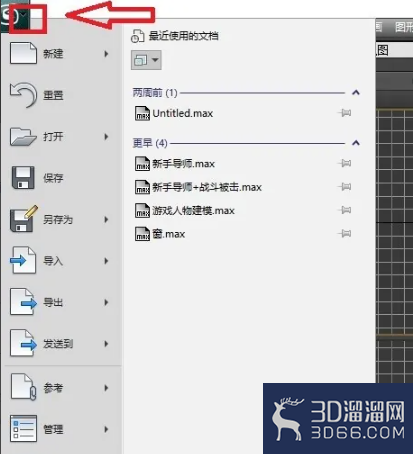Expand the 另存为 submenu arrow
Screen dimensions: 413x454
point(106,219)
